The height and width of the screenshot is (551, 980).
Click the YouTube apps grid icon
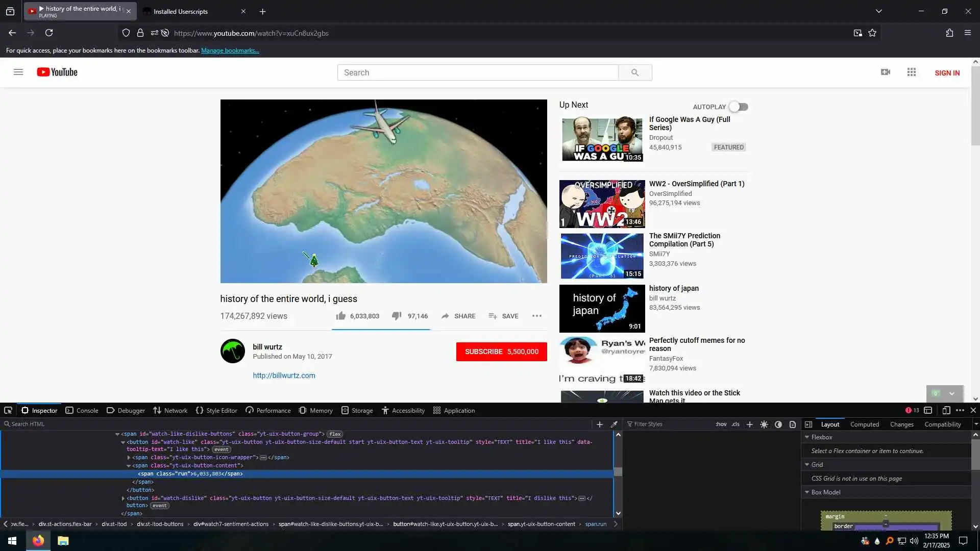pos(912,72)
